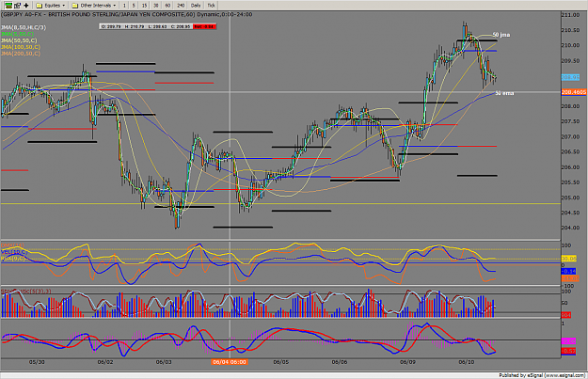Click the Stochastic study label

[26, 291]
